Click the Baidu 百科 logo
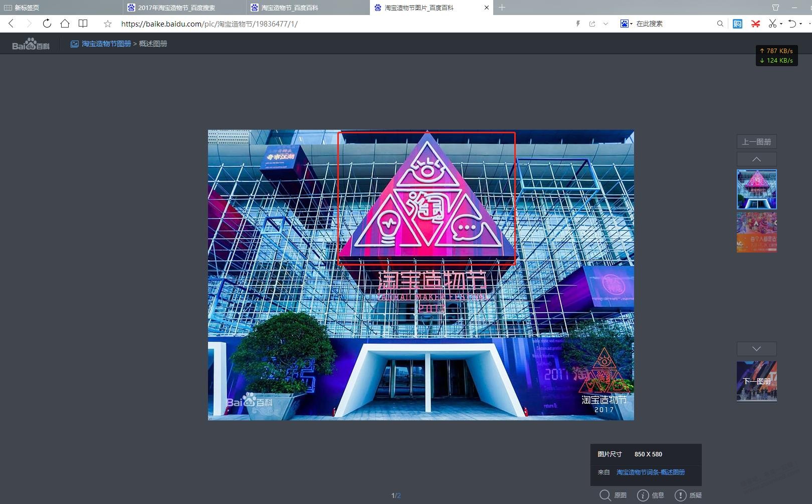This screenshot has height=504, width=812. (x=31, y=44)
